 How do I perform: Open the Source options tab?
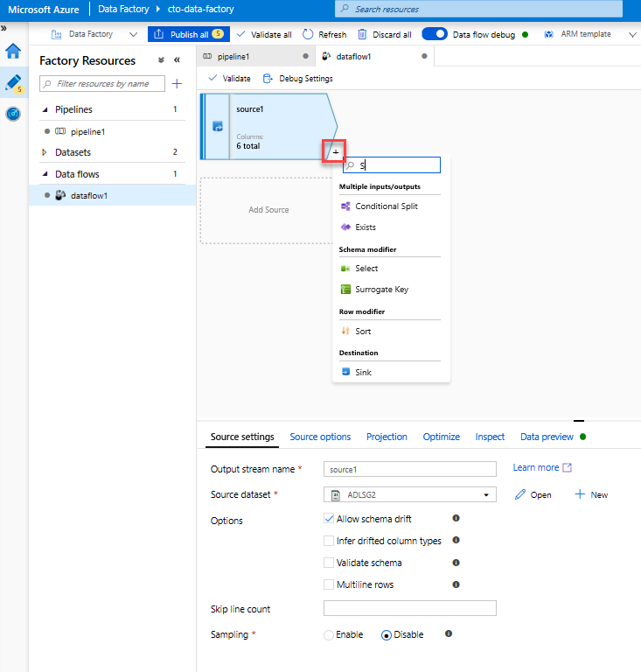pos(320,437)
